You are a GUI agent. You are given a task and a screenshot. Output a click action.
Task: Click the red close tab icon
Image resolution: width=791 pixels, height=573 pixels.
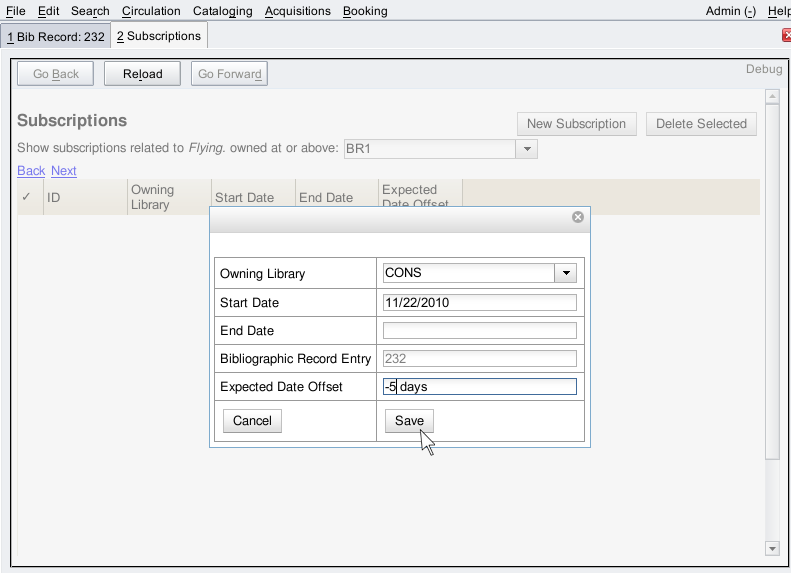pyautogui.click(x=786, y=35)
